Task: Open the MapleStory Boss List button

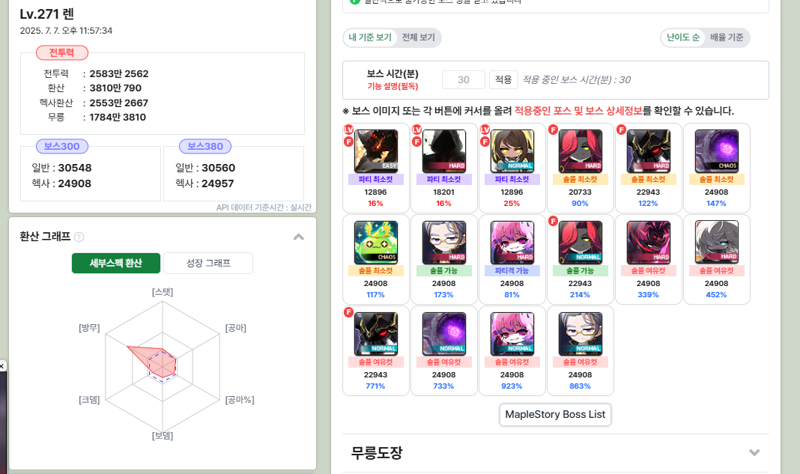Action: pos(555,414)
